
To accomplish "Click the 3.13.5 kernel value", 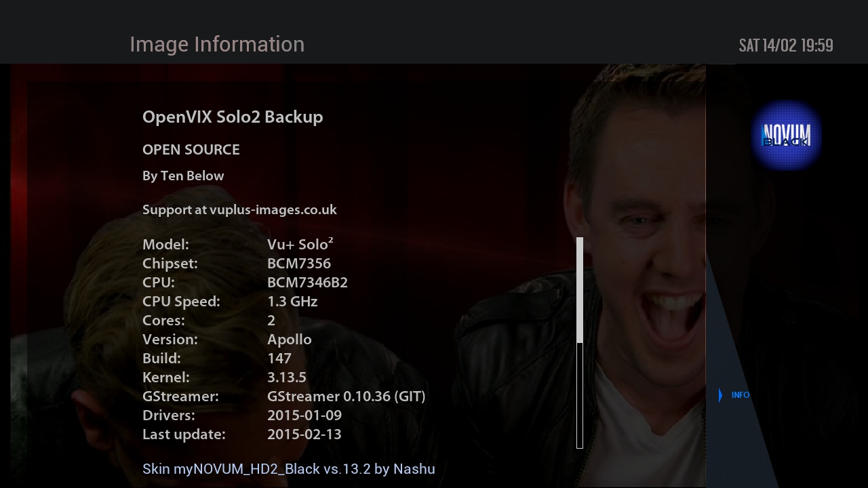I will (287, 378).
